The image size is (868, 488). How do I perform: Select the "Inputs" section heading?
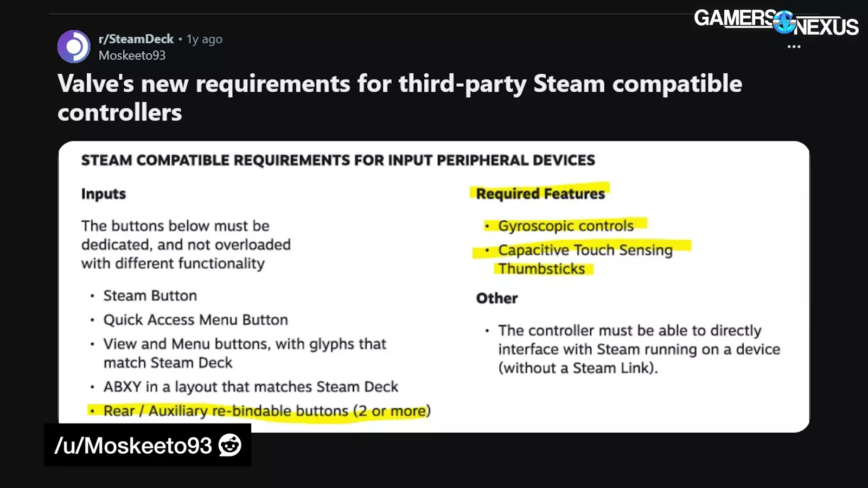click(104, 194)
